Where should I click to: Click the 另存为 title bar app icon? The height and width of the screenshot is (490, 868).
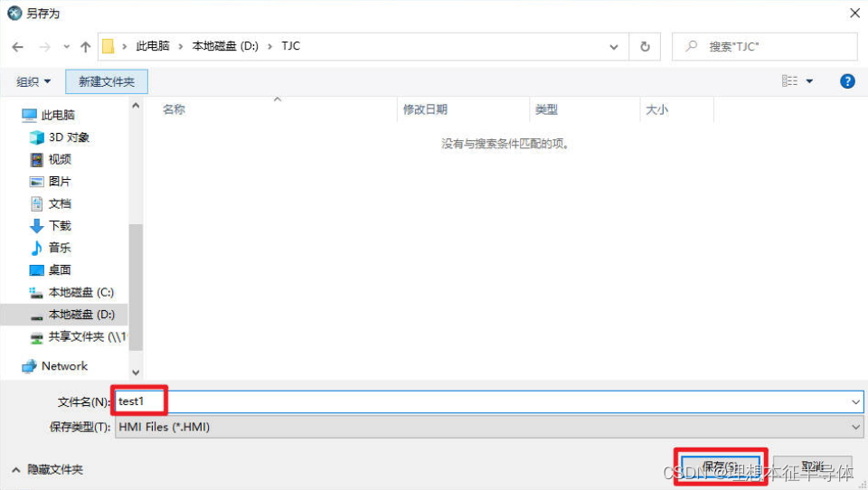point(14,14)
